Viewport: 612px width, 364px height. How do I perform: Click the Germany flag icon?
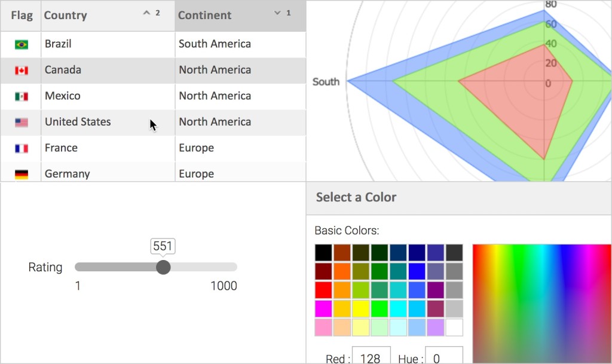pos(22,174)
